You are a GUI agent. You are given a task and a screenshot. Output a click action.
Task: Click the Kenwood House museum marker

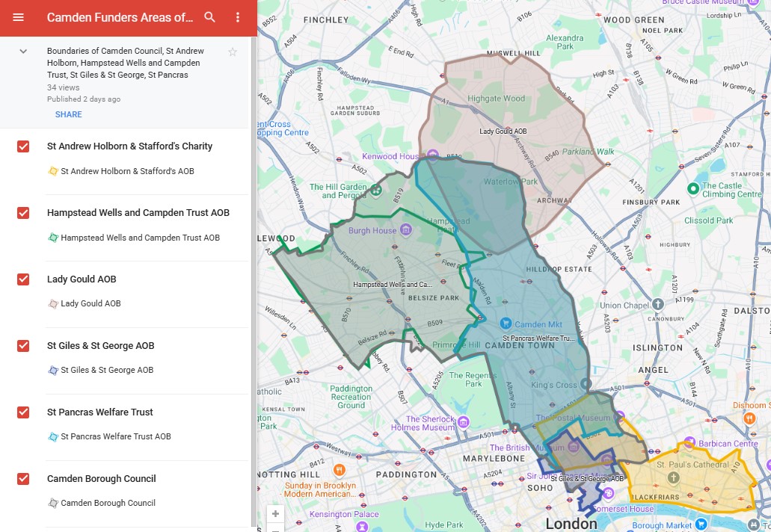click(433, 155)
